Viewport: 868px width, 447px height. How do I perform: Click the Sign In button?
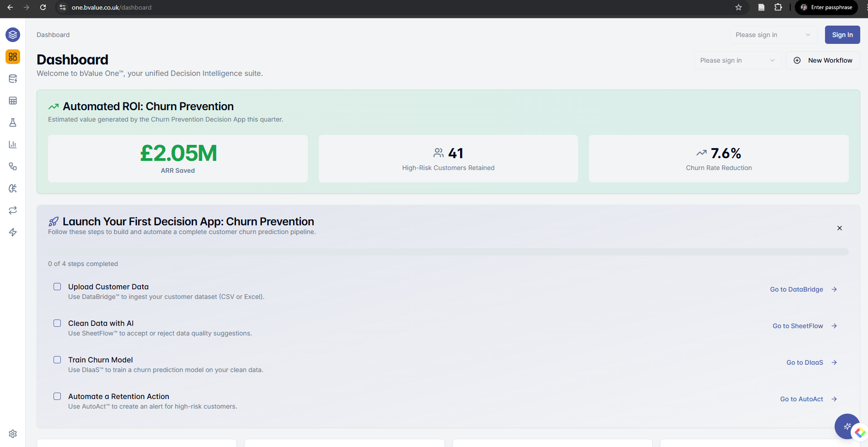pyautogui.click(x=842, y=34)
